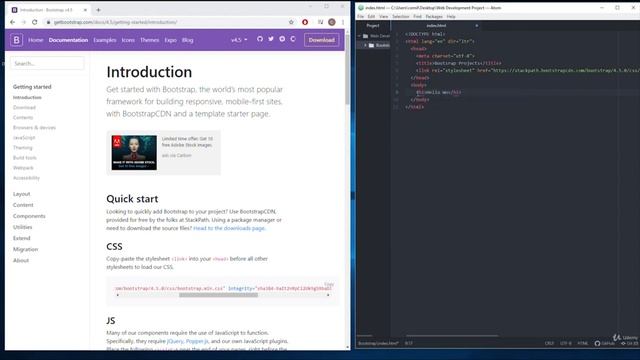Click the Bootstrap folder icon in Atom tree
The width and height of the screenshot is (640, 360).
pos(371,45)
